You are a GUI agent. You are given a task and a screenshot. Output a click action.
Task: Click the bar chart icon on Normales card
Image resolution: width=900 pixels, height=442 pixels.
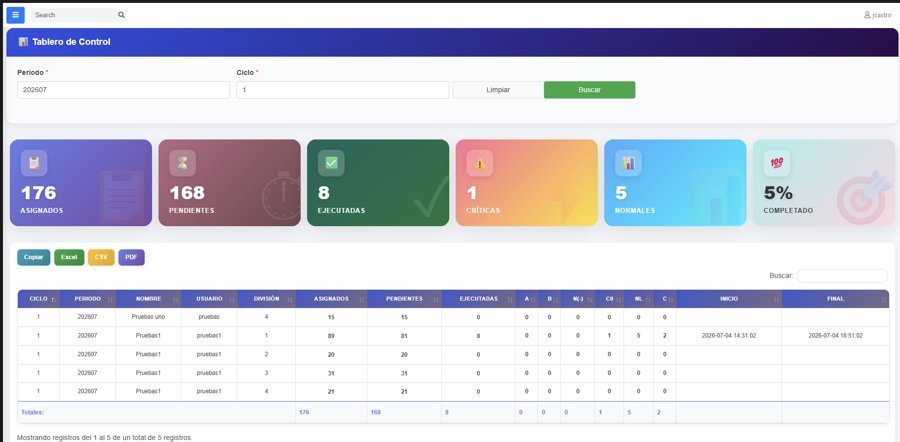tap(629, 163)
